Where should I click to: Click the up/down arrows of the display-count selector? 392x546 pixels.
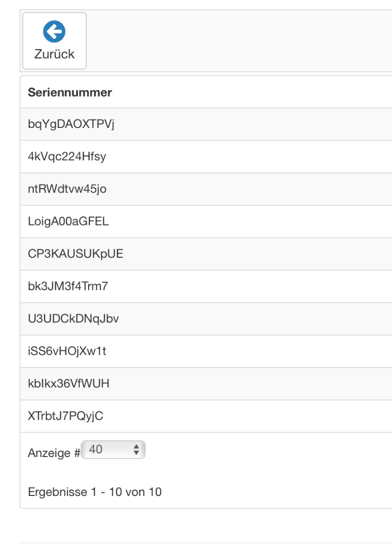136,449
